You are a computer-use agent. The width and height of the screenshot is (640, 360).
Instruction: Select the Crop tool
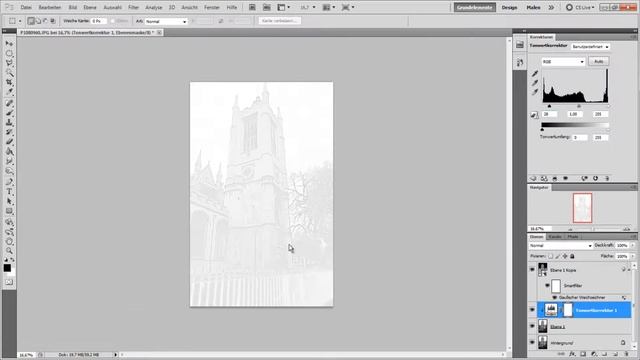point(9,82)
